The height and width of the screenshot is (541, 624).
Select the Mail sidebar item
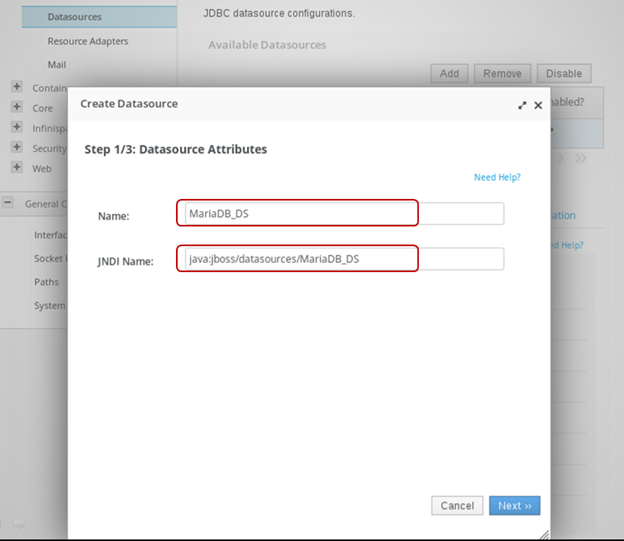click(x=57, y=64)
